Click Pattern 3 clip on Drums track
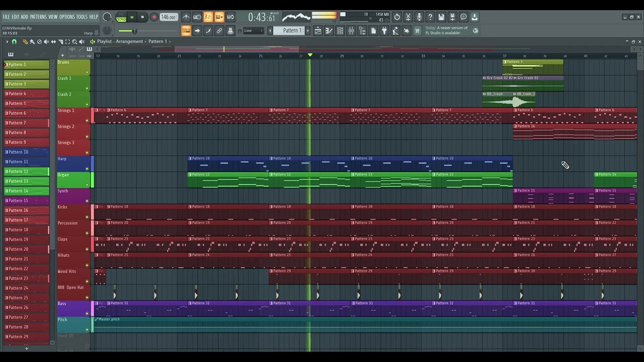Image resolution: width=644 pixels, height=362 pixels. point(533,67)
